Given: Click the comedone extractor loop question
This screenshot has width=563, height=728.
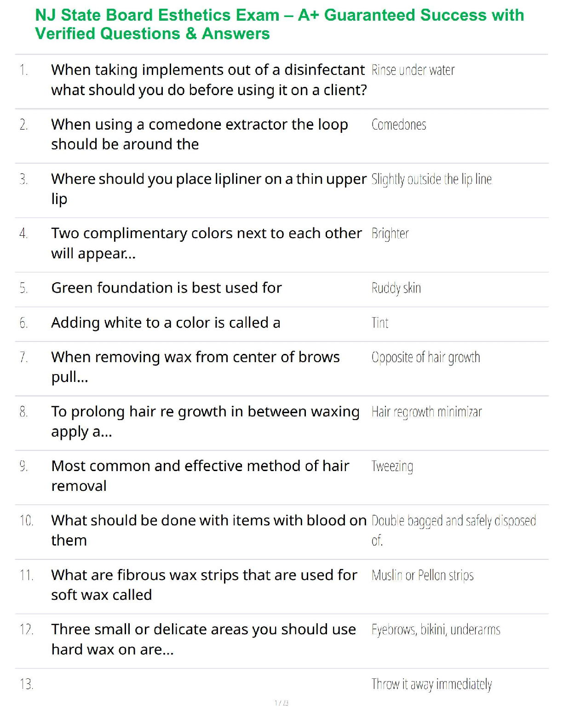Looking at the screenshot, I should 199,134.
